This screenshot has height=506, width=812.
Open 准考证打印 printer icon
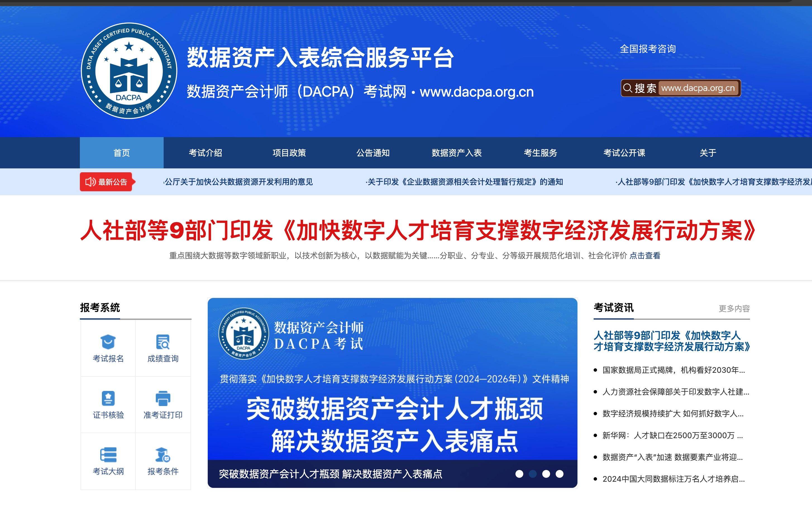[x=163, y=398]
